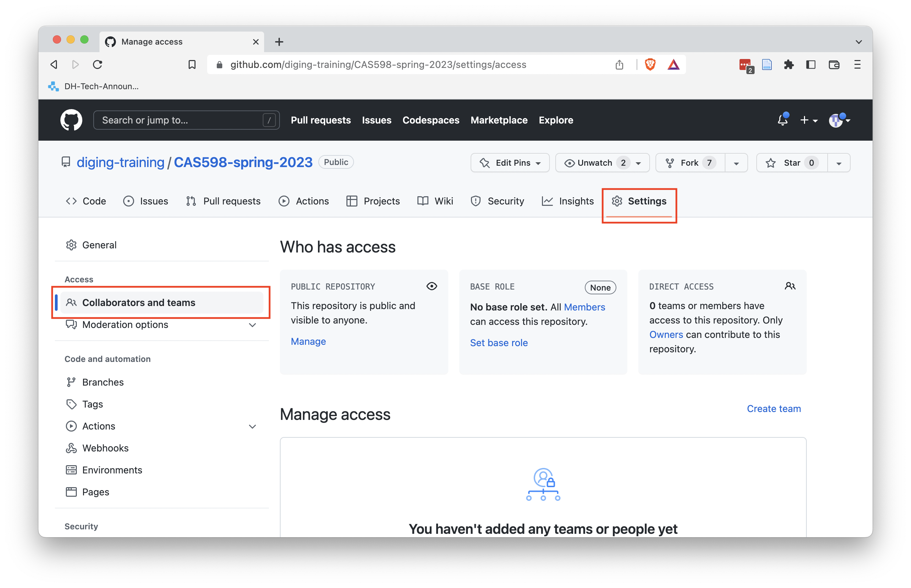The image size is (911, 588).
Task: Select the Settings tab
Action: pos(639,201)
